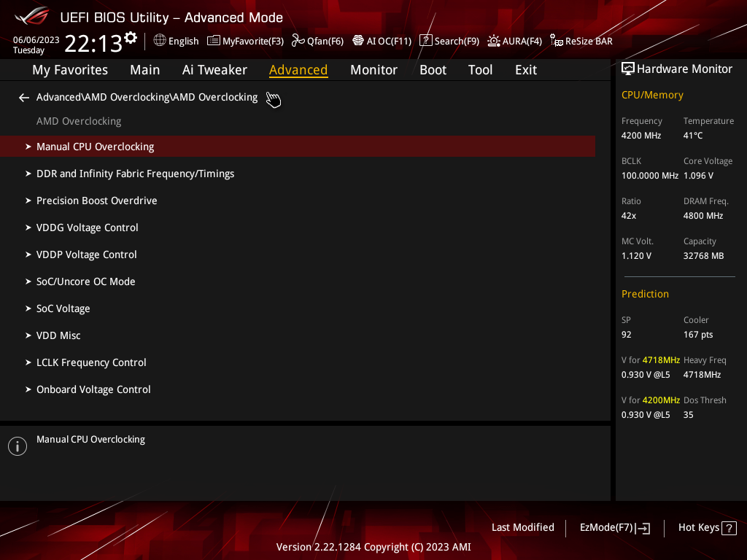
Task: Open Manual CPU Overclocking submenu
Action: tap(298, 147)
